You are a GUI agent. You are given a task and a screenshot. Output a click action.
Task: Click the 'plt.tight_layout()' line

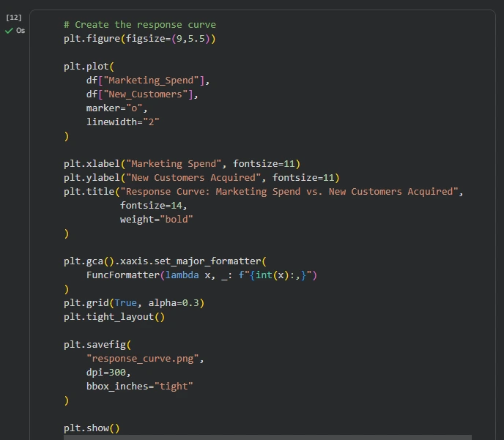(114, 317)
